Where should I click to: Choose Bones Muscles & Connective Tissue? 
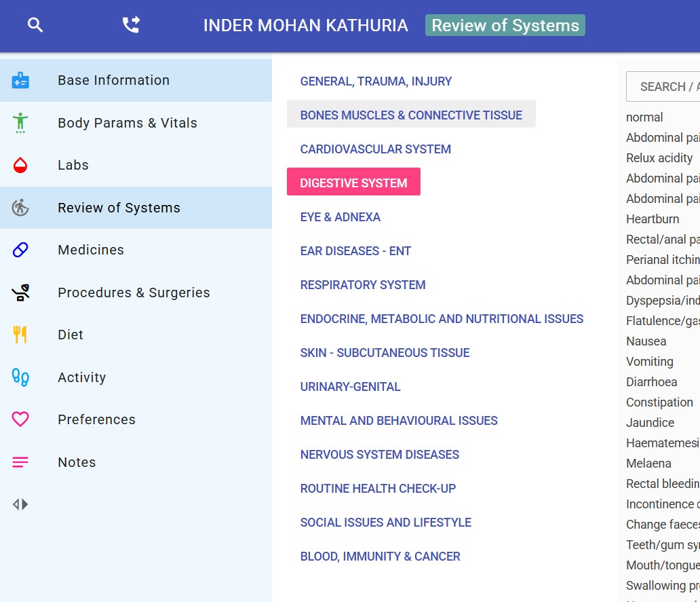(411, 115)
